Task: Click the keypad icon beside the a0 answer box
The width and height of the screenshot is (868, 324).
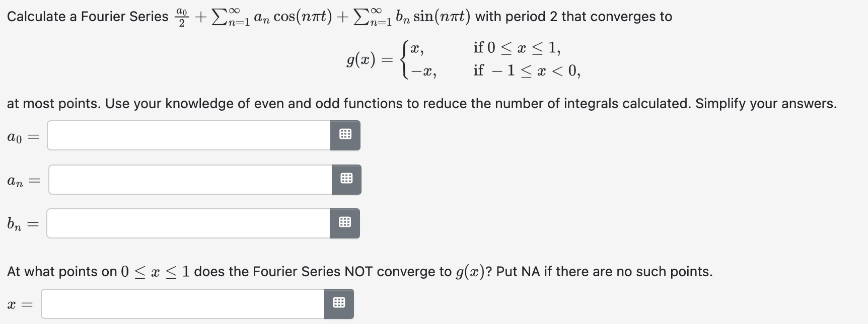Action: [345, 135]
